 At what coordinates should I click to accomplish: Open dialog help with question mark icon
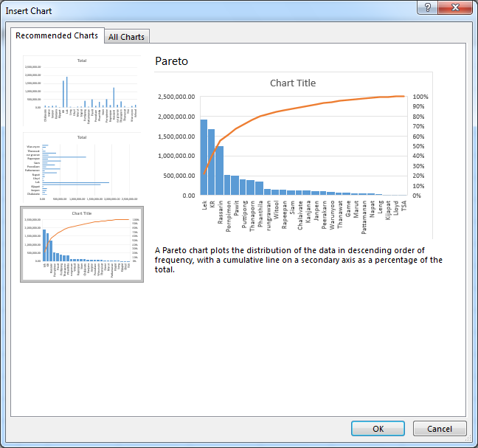[x=427, y=7]
